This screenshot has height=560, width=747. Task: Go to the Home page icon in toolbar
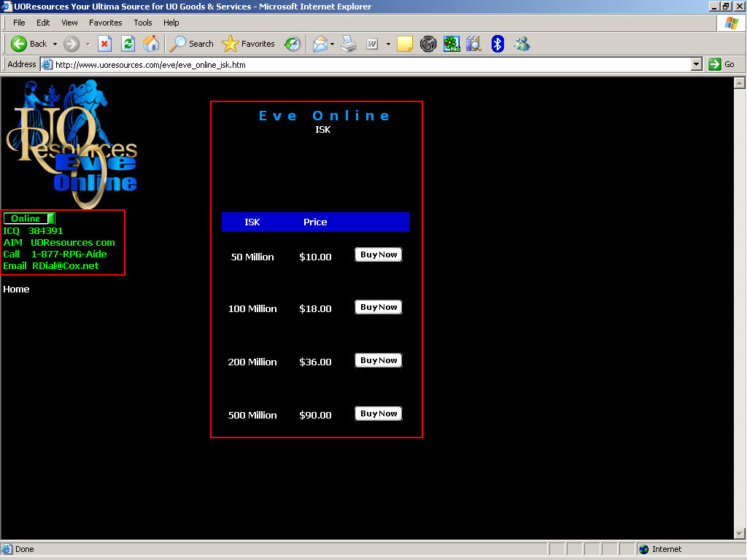click(x=151, y=44)
